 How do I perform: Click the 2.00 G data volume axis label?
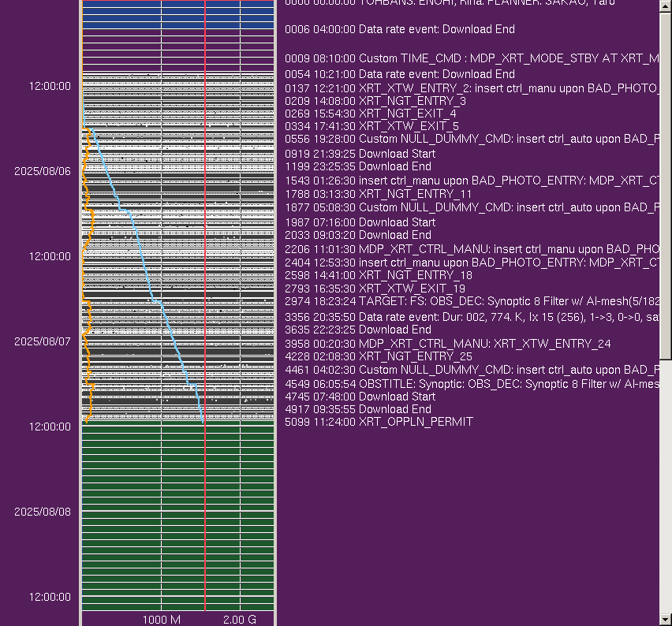tap(239, 620)
